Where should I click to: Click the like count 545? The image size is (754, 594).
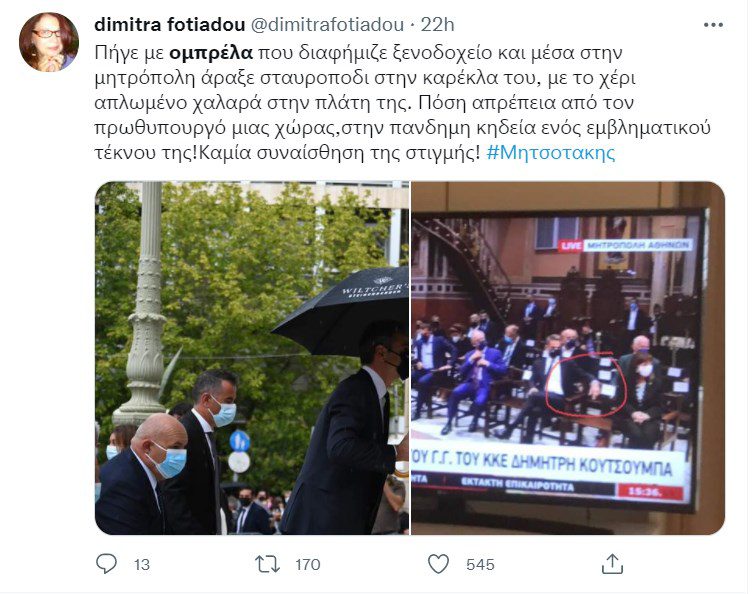[x=480, y=564]
